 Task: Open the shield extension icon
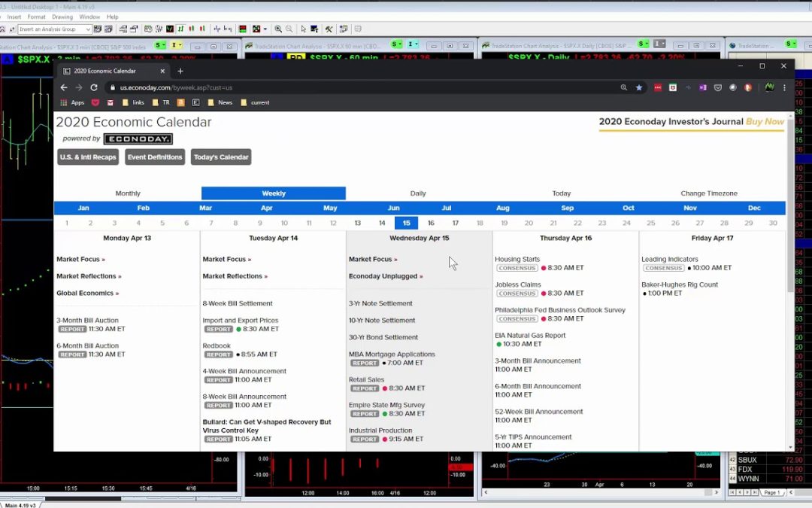(x=673, y=87)
